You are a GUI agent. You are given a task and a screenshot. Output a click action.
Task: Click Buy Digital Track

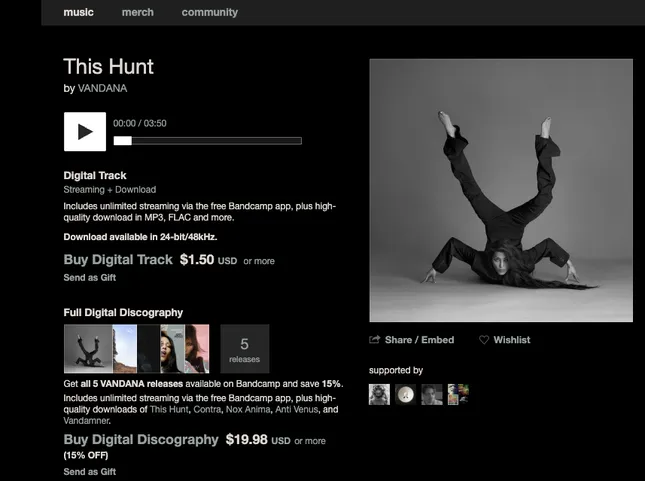click(x=118, y=260)
